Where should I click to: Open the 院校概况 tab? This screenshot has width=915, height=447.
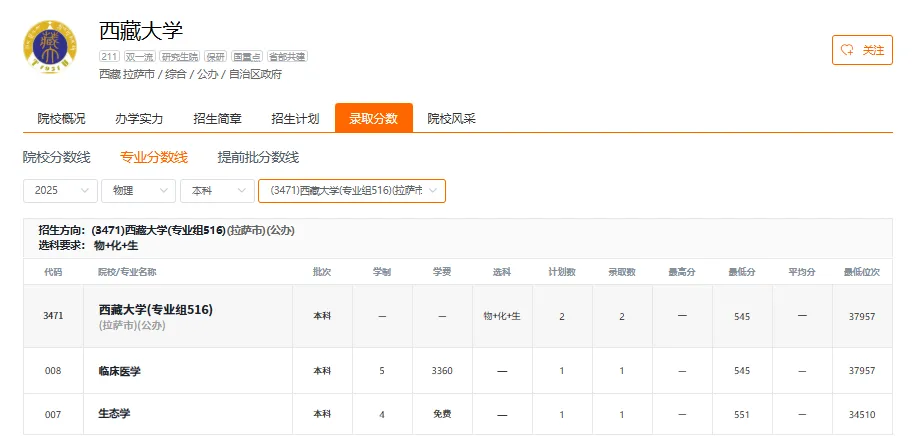[x=61, y=118]
